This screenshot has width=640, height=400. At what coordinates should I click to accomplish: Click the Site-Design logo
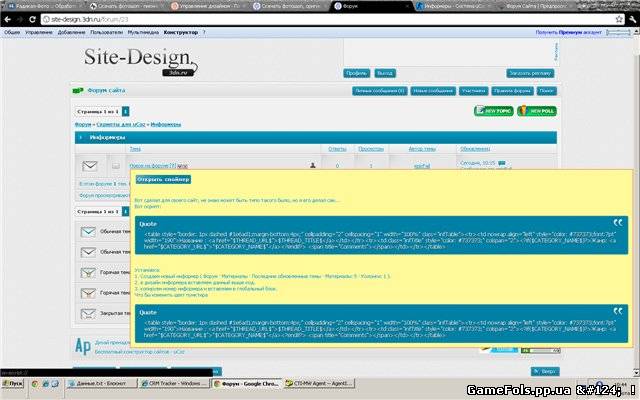140,61
